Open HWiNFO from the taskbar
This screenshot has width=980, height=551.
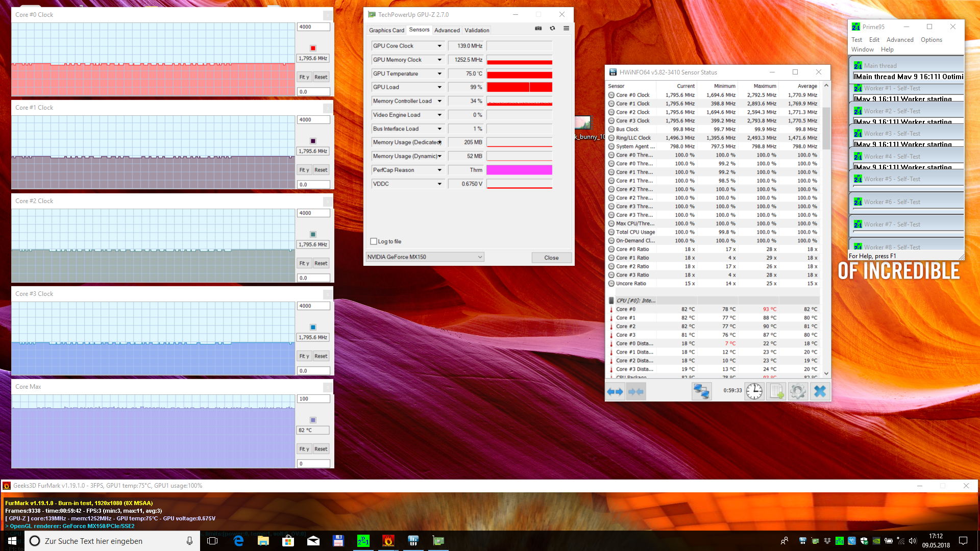[413, 541]
